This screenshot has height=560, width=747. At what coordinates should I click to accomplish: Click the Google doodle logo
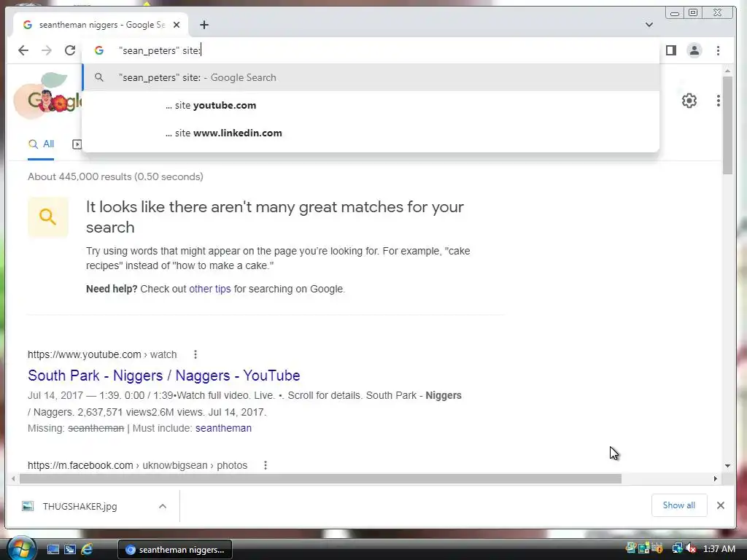47,98
